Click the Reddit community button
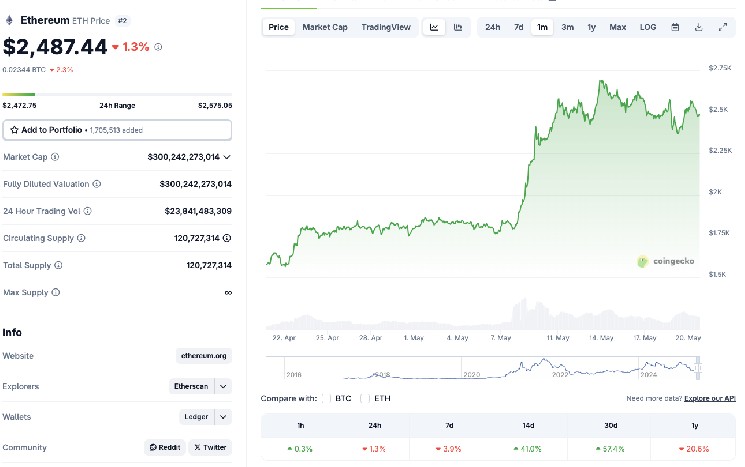 pyautogui.click(x=164, y=447)
